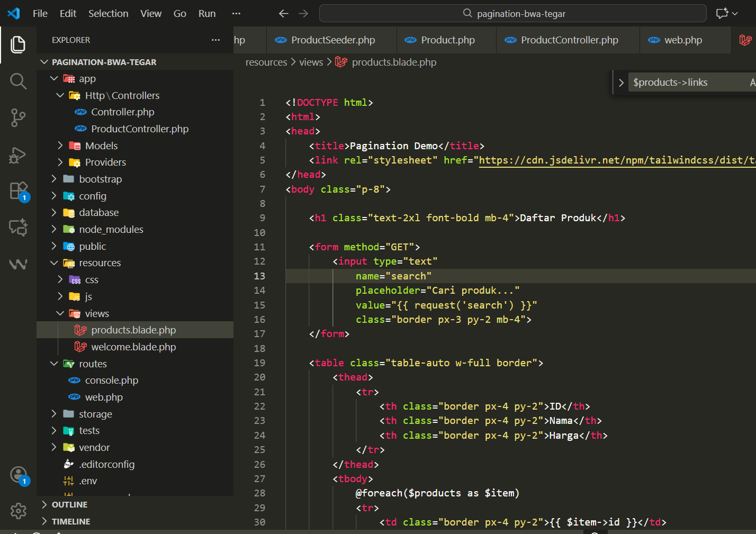The image size is (756, 534).
Task: Open welcome.blade.php from the file tree
Action: pyautogui.click(x=133, y=347)
